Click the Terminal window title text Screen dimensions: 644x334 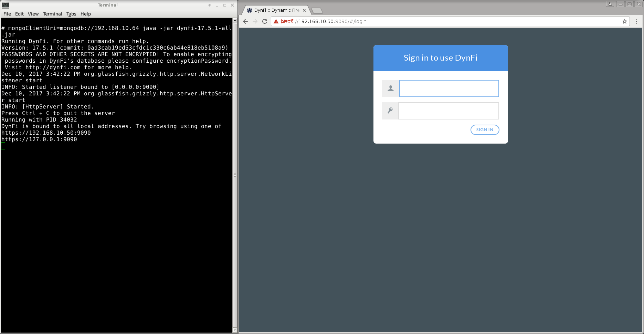click(x=108, y=5)
